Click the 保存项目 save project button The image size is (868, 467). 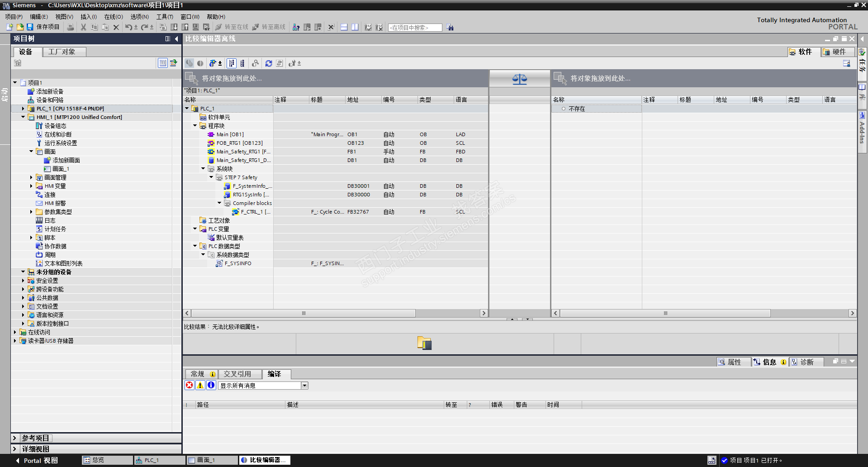(x=43, y=27)
